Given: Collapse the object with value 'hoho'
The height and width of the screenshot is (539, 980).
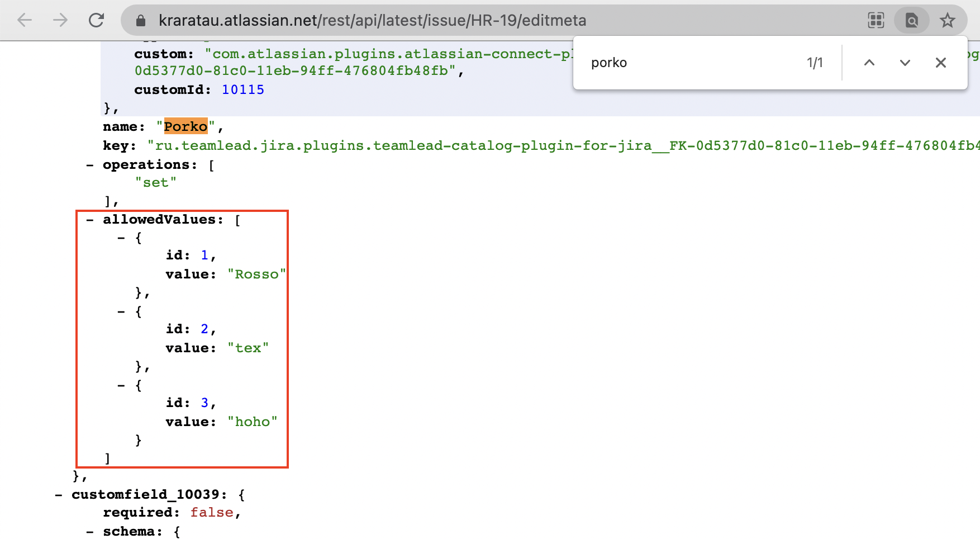Looking at the screenshot, I should click(x=121, y=386).
